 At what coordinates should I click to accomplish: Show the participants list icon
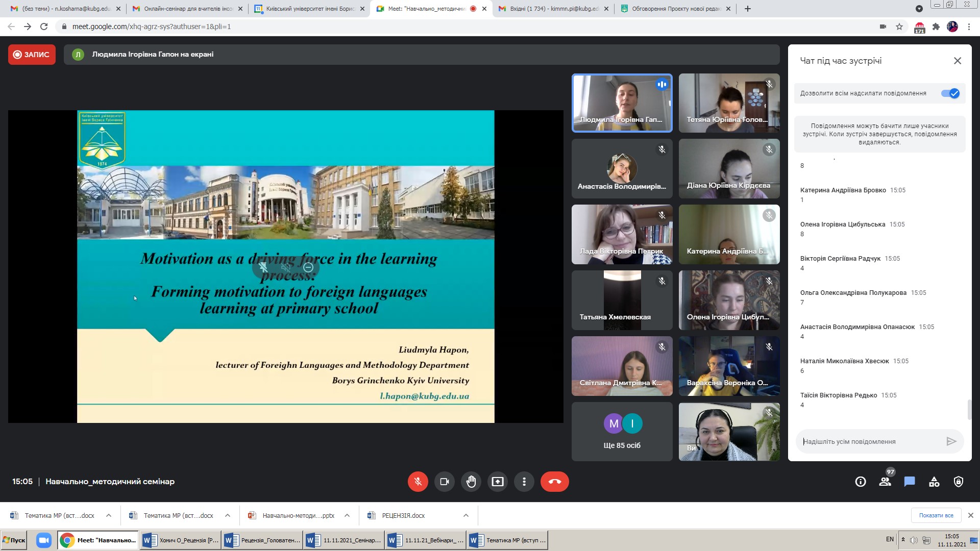tap(885, 482)
